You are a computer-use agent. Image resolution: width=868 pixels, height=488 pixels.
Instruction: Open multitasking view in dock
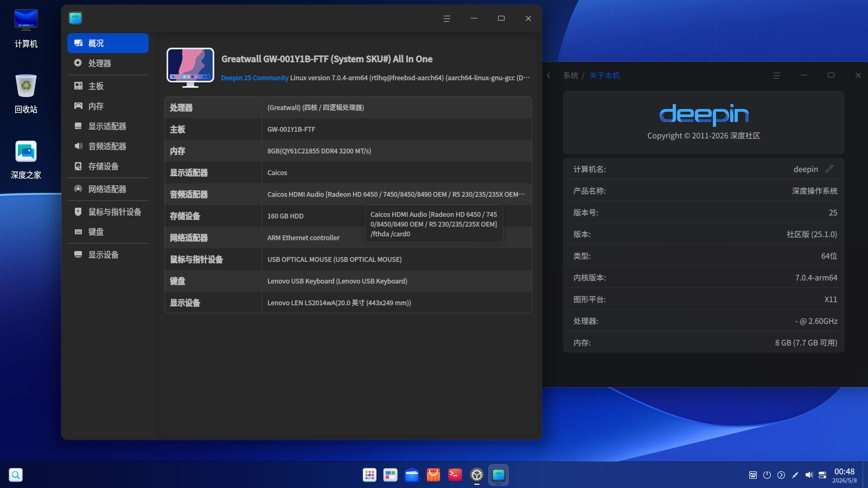pos(391,475)
